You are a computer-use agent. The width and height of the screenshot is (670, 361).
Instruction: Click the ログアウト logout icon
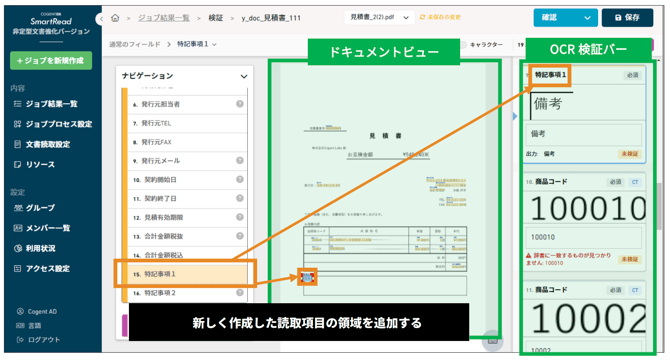[x=20, y=340]
